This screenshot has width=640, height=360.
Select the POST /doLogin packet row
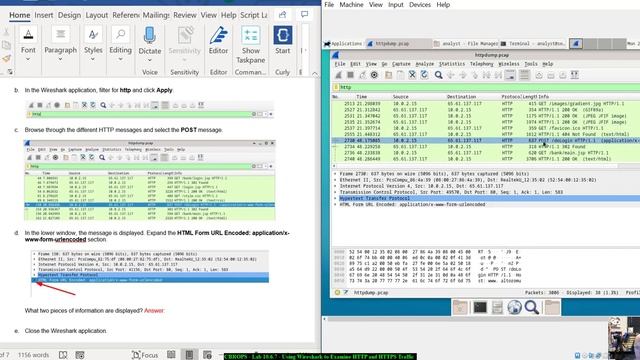coord(486,140)
